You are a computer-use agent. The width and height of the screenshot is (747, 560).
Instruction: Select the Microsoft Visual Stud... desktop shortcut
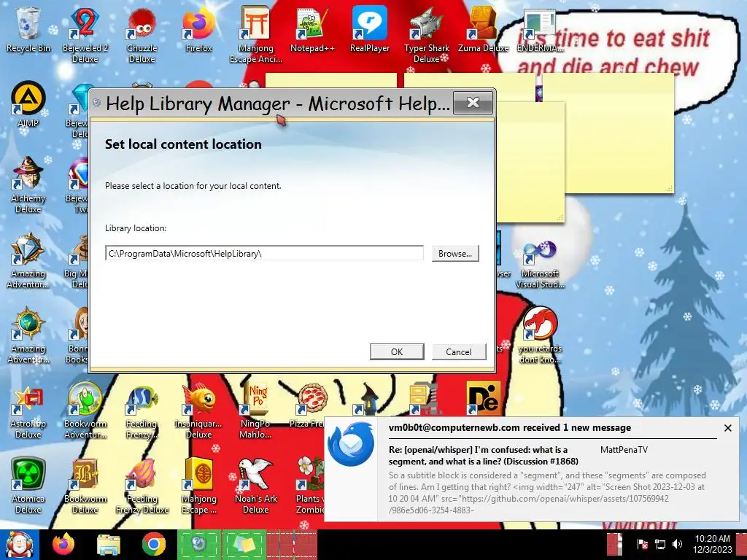coord(540,265)
